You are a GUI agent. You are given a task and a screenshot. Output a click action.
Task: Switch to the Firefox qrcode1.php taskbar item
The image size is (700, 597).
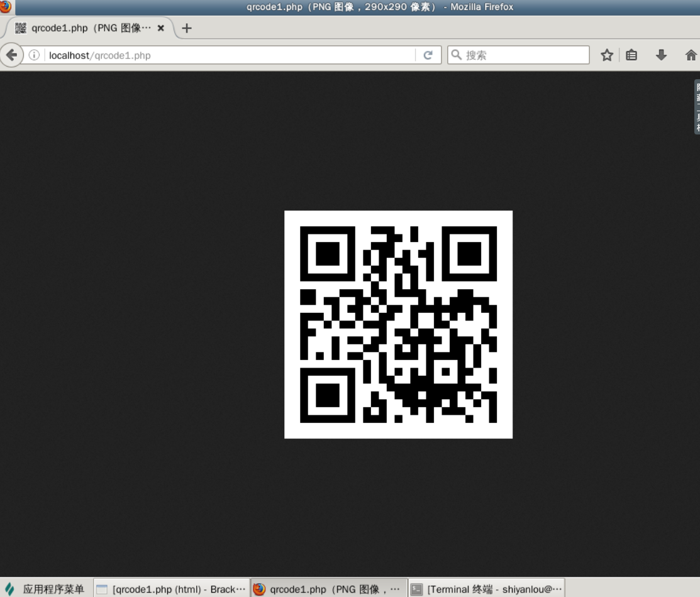pyautogui.click(x=329, y=589)
